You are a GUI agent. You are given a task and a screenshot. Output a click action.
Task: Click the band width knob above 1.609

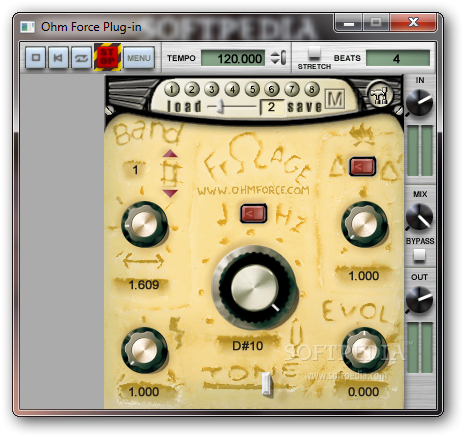pos(144,224)
